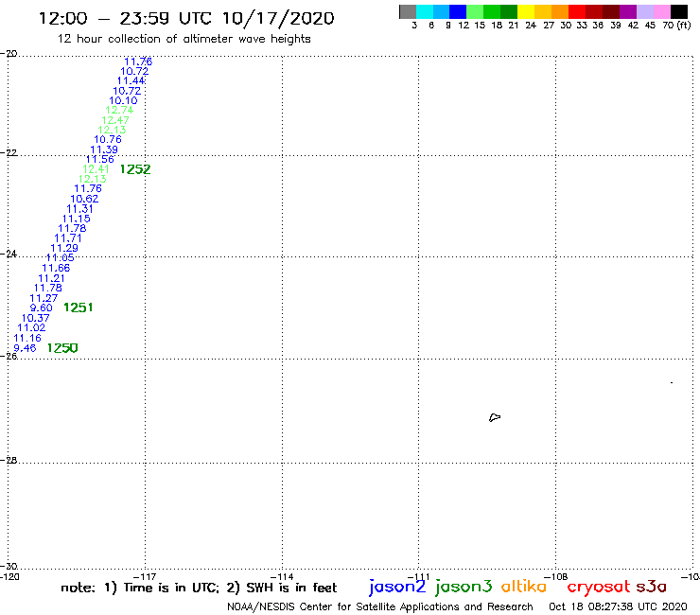This screenshot has height=615, width=700.
Task: Click the wave height value '11.02'
Action: pos(31,327)
